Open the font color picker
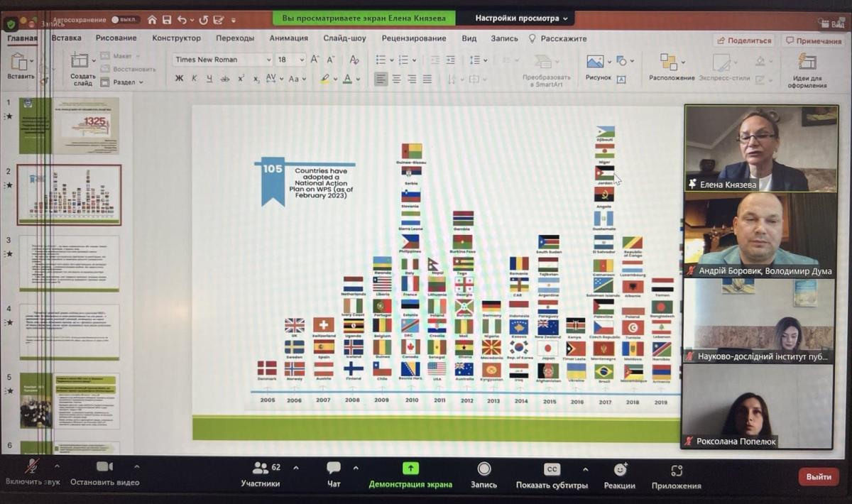Screen dimensions: 852x504 (348, 79)
